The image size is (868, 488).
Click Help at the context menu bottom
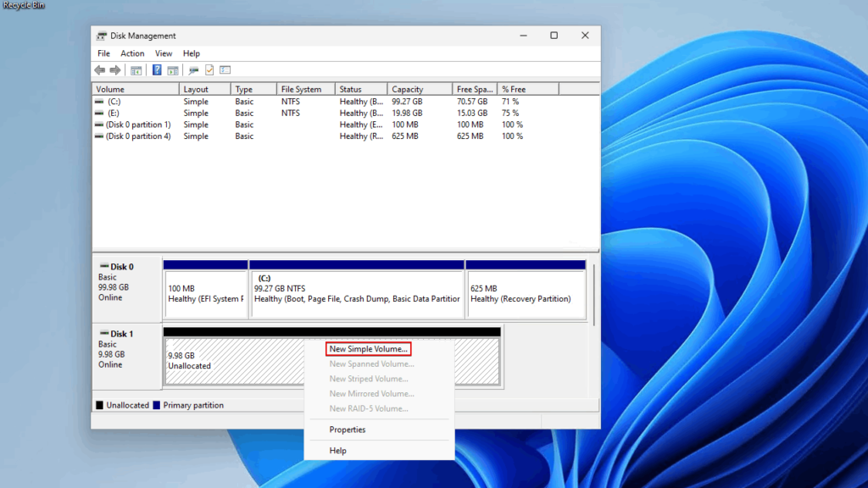pos(337,450)
